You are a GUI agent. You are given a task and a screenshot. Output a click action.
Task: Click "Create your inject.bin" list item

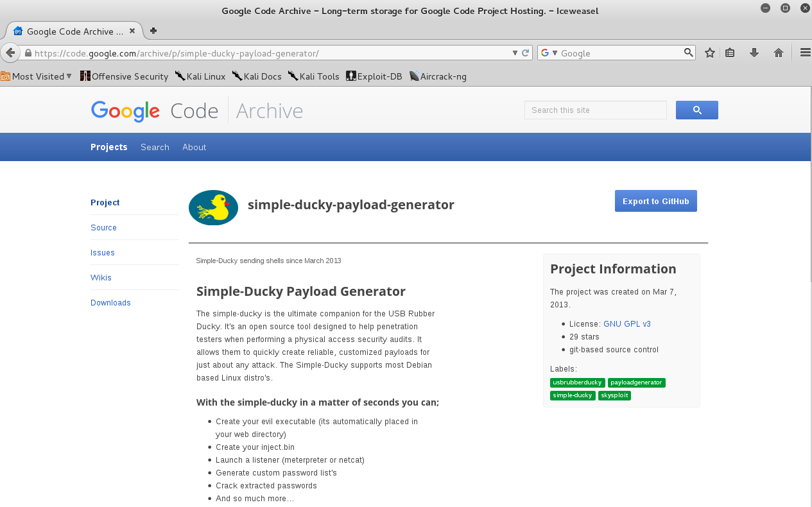(x=255, y=447)
